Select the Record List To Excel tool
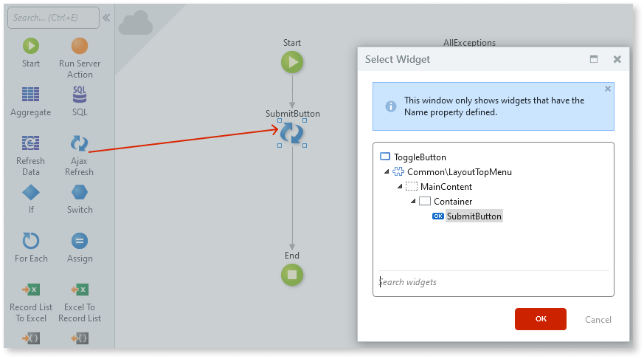Image resolution: width=644 pixels, height=359 pixels. pyautogui.click(x=31, y=290)
